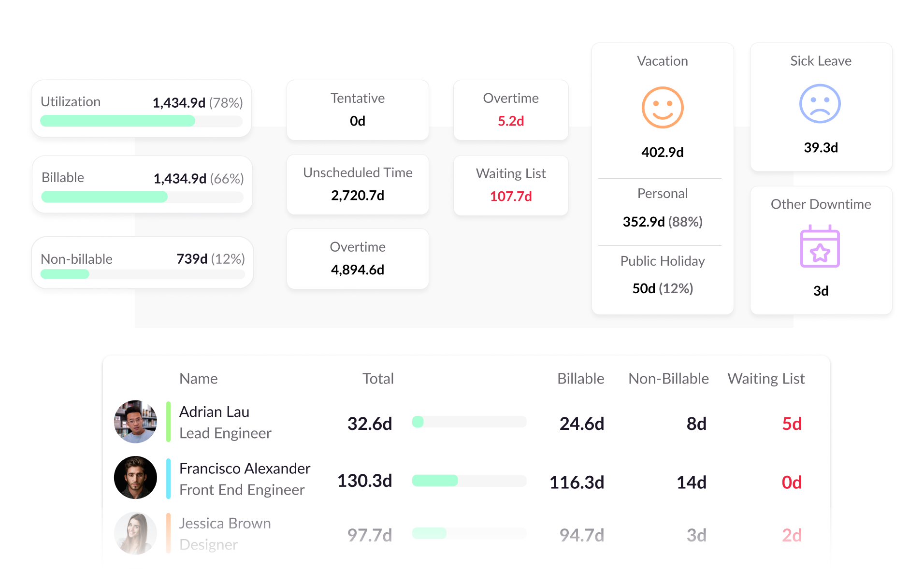This screenshot has height=569, width=924.
Task: Click the Overtime 5.2d value
Action: point(511,121)
